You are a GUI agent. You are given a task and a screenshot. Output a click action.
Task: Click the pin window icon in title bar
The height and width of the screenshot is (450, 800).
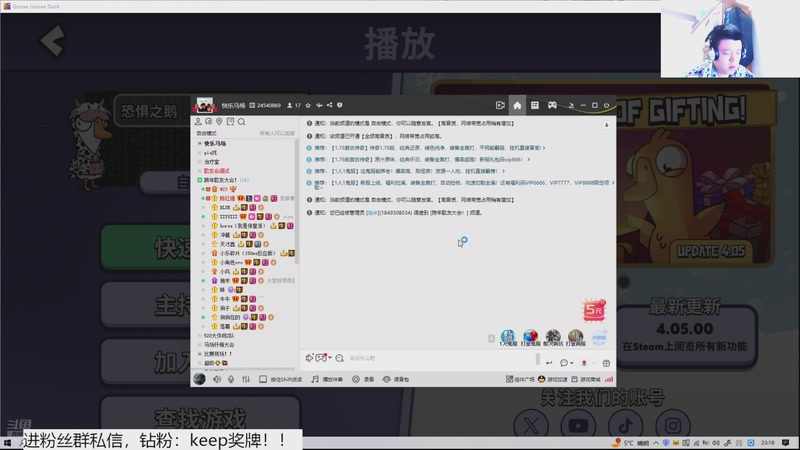[571, 105]
